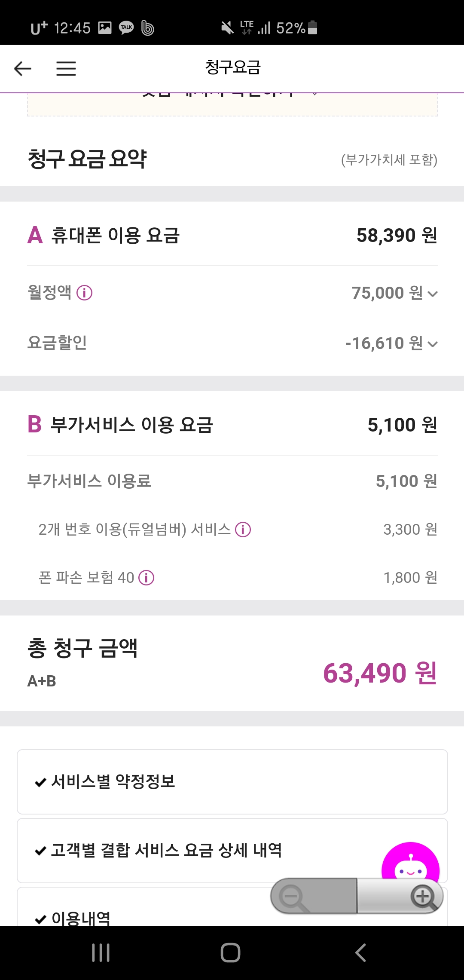Show info for 듀얼넘버 서비스
The height and width of the screenshot is (980, 464).
tap(243, 530)
